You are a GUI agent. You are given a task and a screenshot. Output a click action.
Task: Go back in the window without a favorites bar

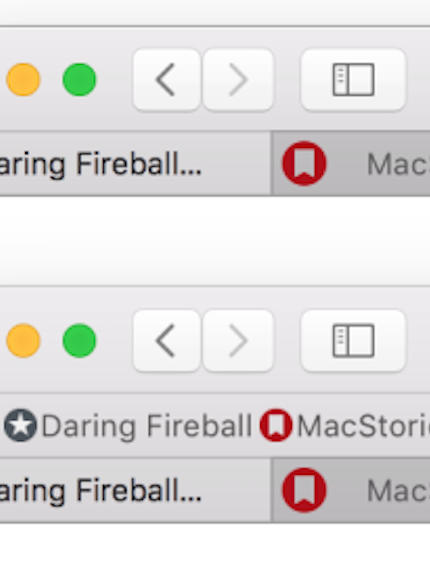(166, 80)
